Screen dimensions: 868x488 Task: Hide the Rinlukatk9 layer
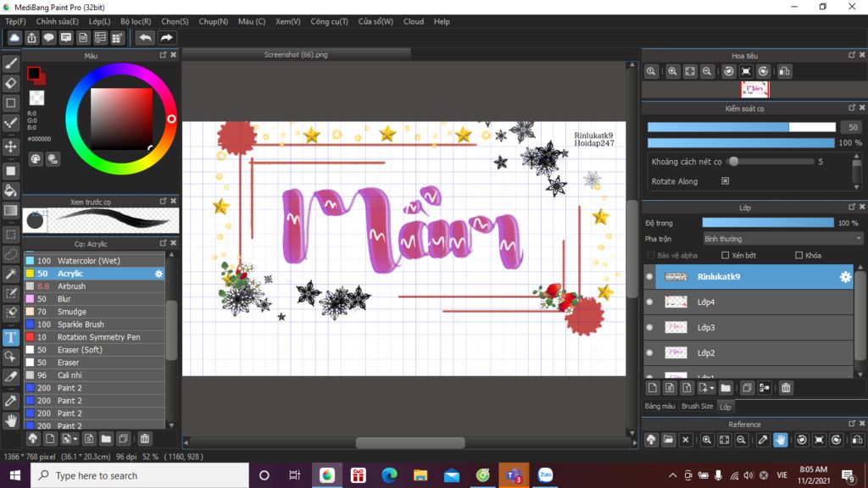pyautogui.click(x=650, y=277)
